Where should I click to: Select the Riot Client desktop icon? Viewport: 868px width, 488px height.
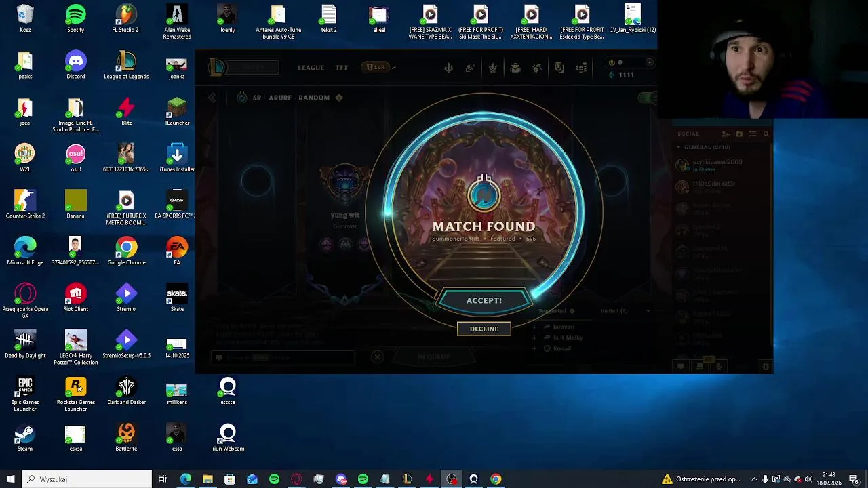(75, 298)
